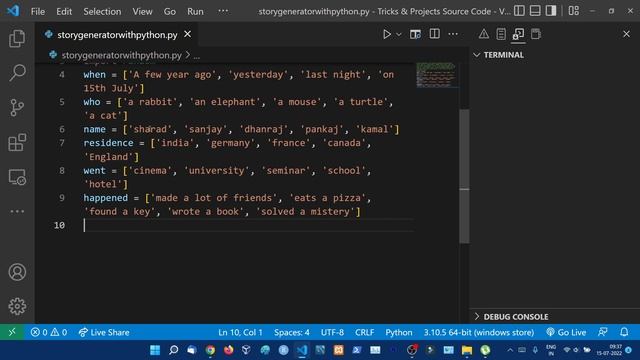Image resolution: width=640 pixels, height=360 pixels.
Task: Open the Manage gear settings
Action: point(17,306)
